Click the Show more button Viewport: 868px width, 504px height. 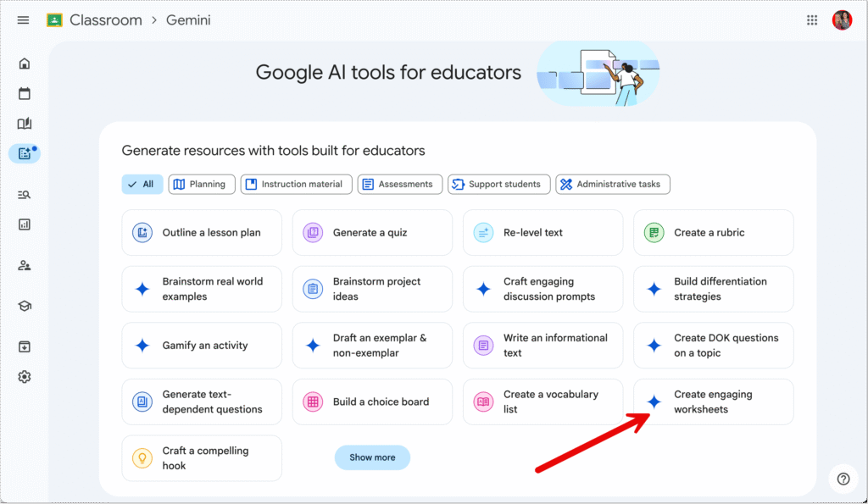pos(372,457)
